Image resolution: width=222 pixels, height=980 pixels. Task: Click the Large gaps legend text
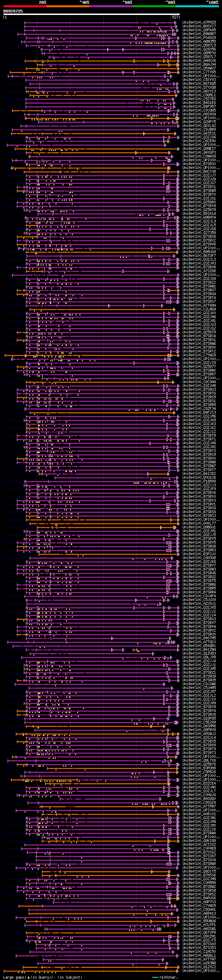point(43,977)
